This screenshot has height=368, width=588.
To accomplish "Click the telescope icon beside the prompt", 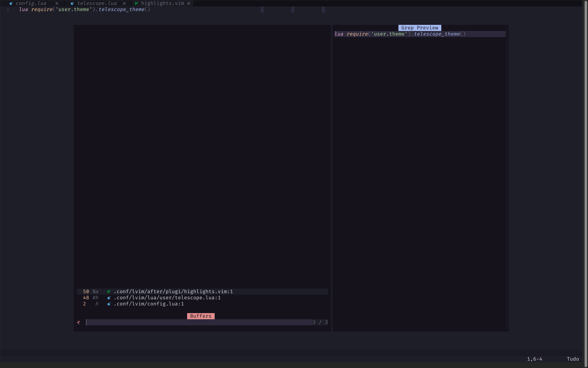I will coord(79,322).
